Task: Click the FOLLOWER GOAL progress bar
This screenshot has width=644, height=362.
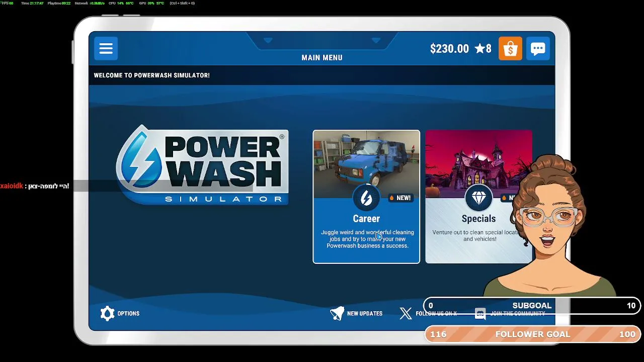Action: point(533,334)
